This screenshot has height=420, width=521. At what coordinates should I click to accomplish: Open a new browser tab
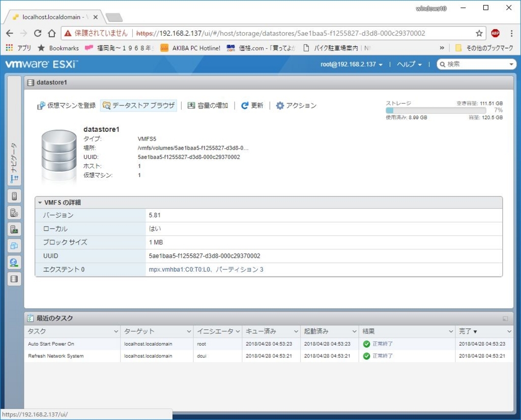[114, 17]
